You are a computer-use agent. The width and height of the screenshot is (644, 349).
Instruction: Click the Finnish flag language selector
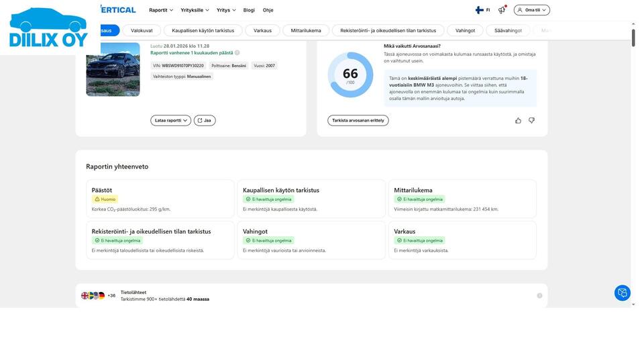click(x=482, y=10)
